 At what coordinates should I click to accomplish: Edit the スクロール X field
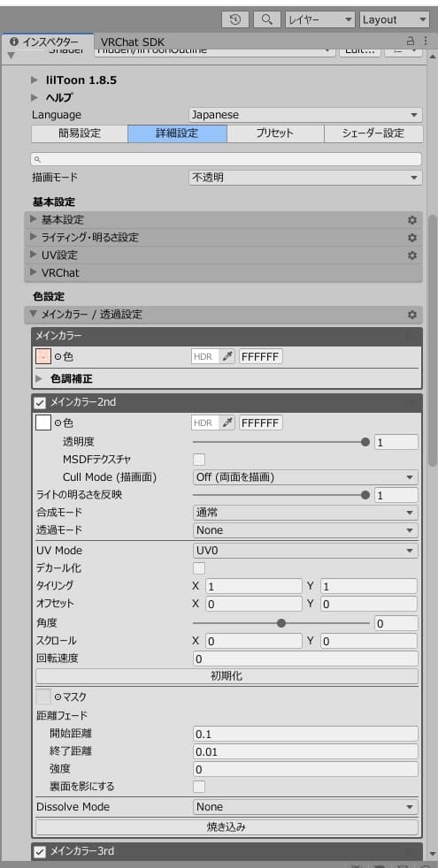pos(254,641)
